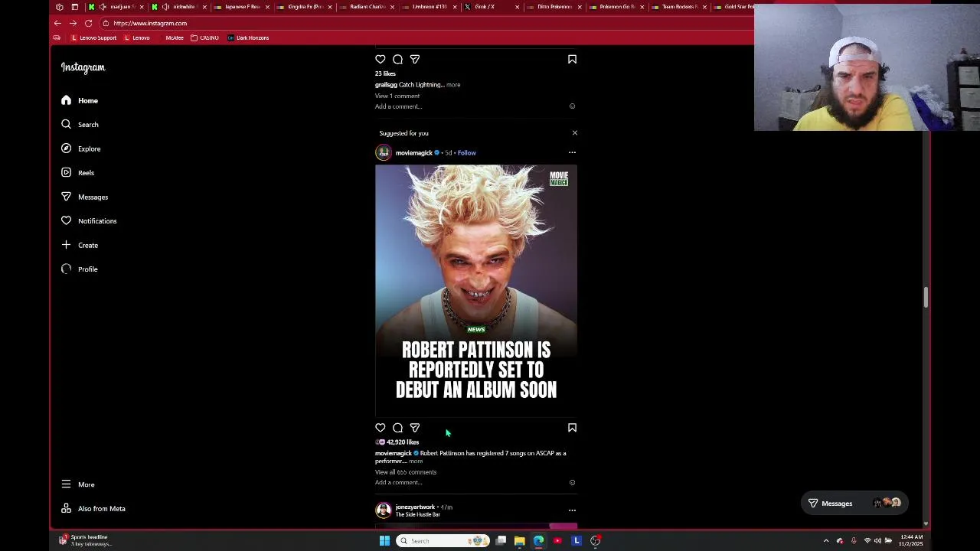Open The Side Hustle Bar location
The width and height of the screenshot is (980, 551).
418,515
